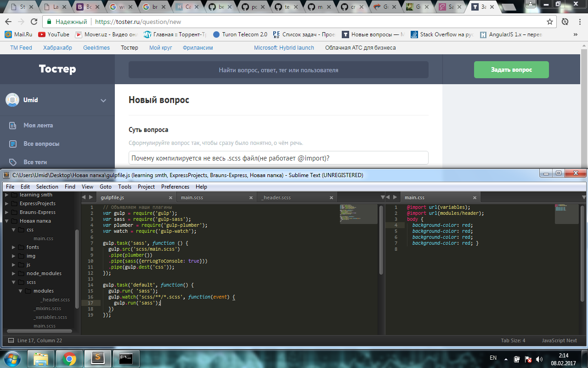Show hidden bookmarks overflow chevron
Screen dimensions: 588x368
point(576,34)
